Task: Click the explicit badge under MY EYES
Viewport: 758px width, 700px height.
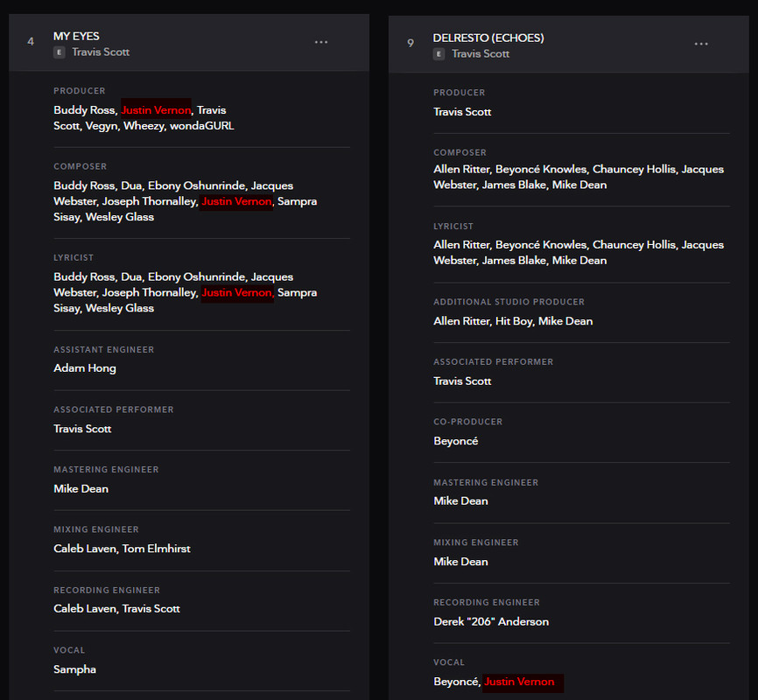Action: pos(59,52)
